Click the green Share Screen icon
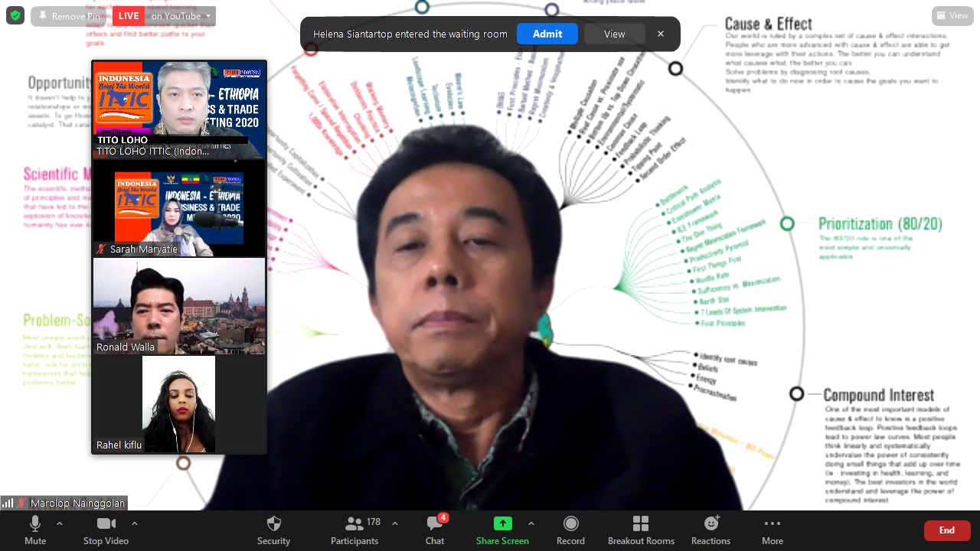Screen dimensions: 980x551 coord(502,523)
